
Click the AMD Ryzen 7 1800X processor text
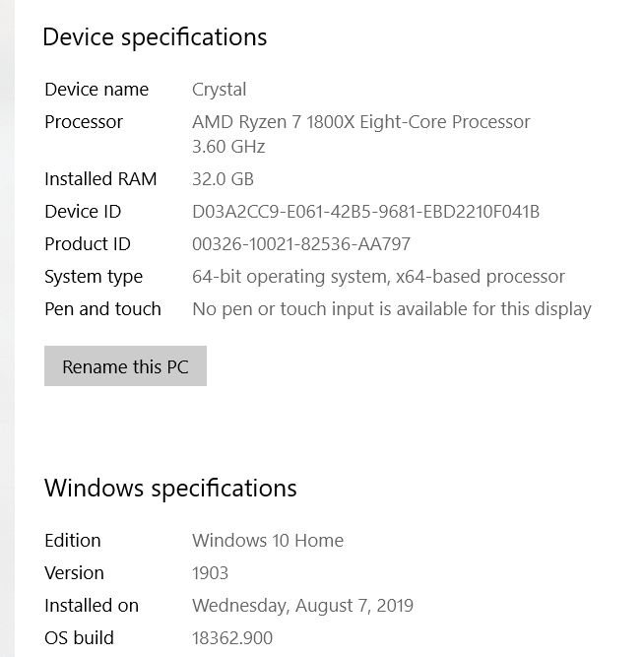pos(360,122)
